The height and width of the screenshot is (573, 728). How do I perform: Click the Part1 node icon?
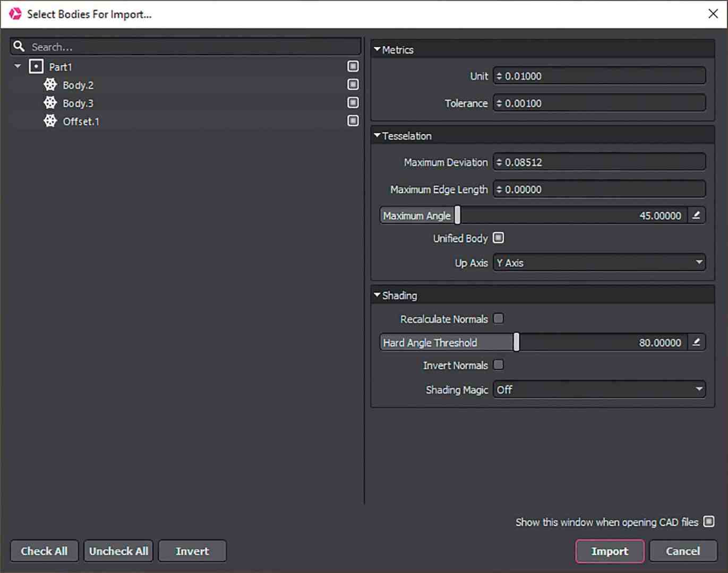36,66
